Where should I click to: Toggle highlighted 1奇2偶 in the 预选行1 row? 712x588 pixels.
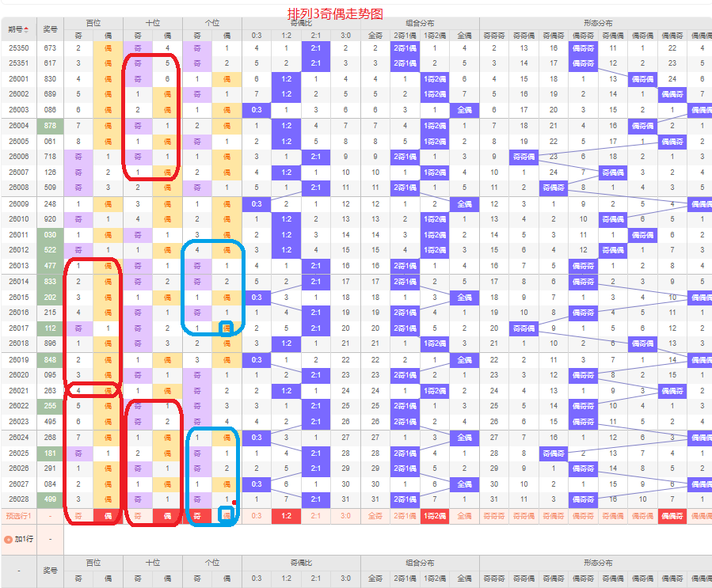coord(435,516)
